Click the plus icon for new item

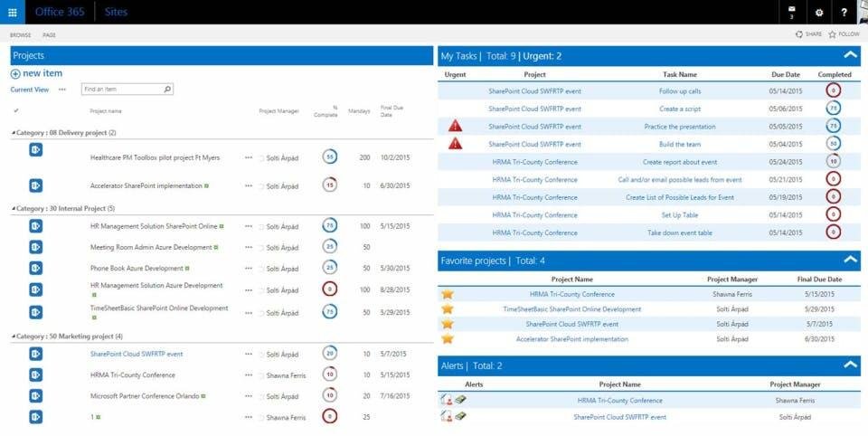point(15,73)
